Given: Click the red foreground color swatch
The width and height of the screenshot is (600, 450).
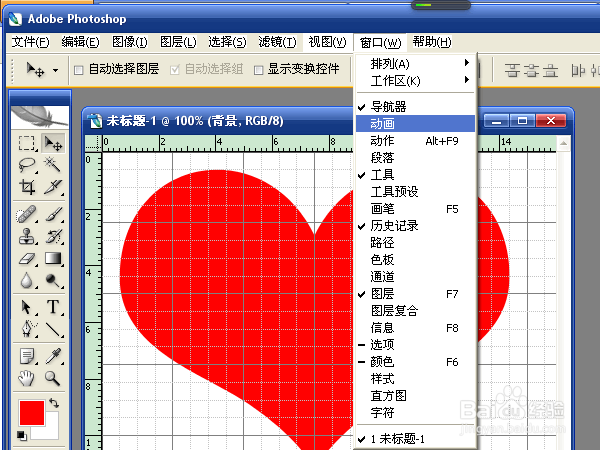Looking at the screenshot, I should click(31, 412).
